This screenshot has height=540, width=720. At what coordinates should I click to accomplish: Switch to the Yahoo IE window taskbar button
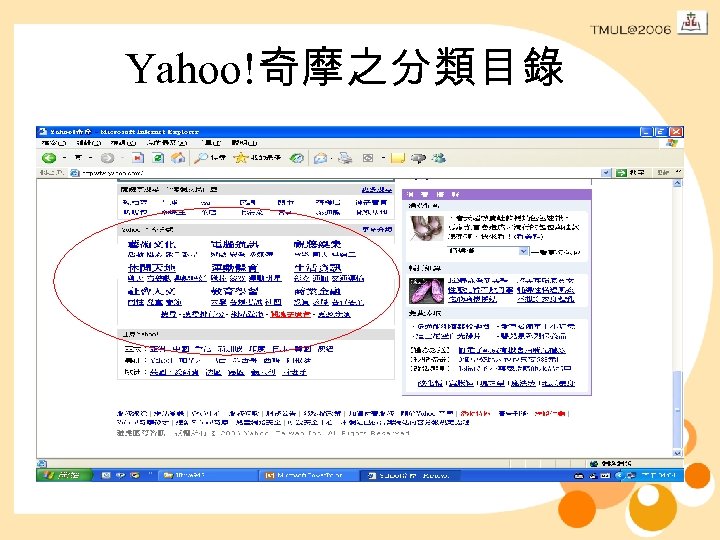pos(410,475)
